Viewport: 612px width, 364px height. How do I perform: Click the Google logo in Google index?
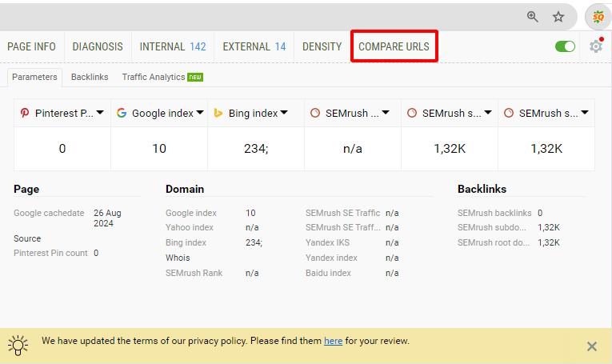point(122,114)
